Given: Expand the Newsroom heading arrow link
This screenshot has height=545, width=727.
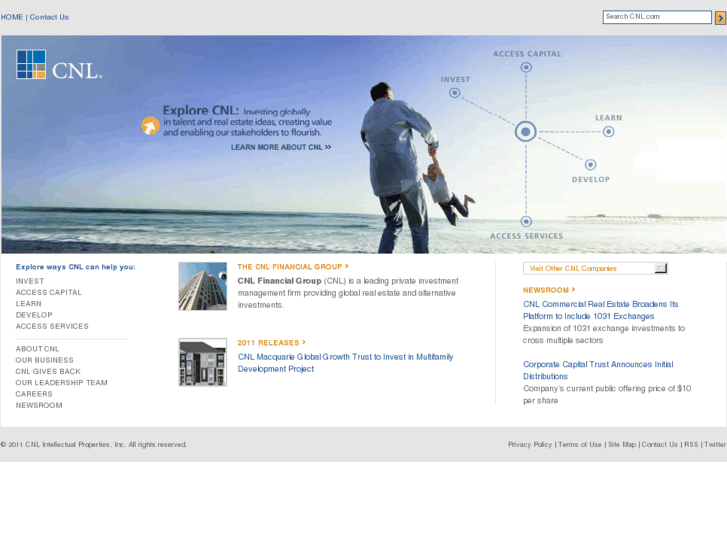Looking at the screenshot, I should pos(549,290).
